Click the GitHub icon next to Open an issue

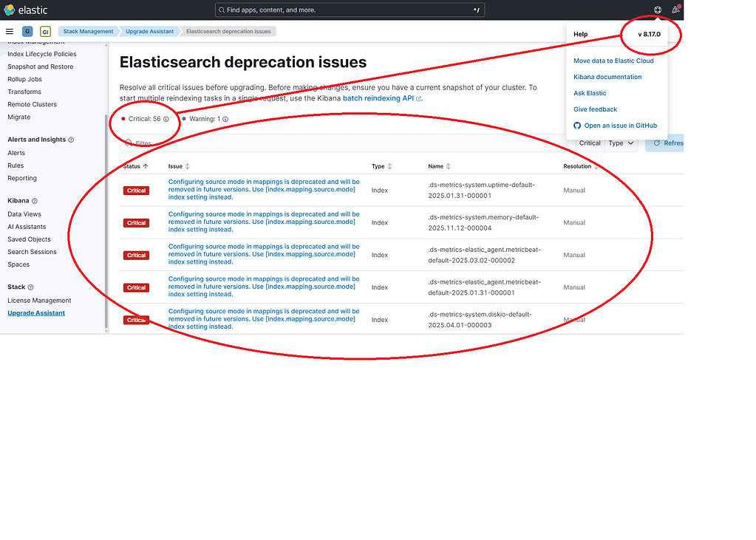click(x=576, y=125)
